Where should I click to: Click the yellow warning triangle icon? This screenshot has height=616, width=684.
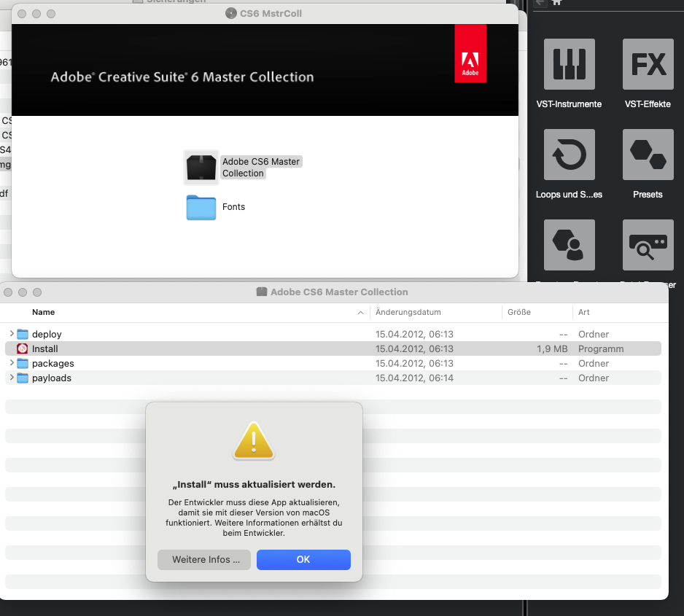pos(253,442)
